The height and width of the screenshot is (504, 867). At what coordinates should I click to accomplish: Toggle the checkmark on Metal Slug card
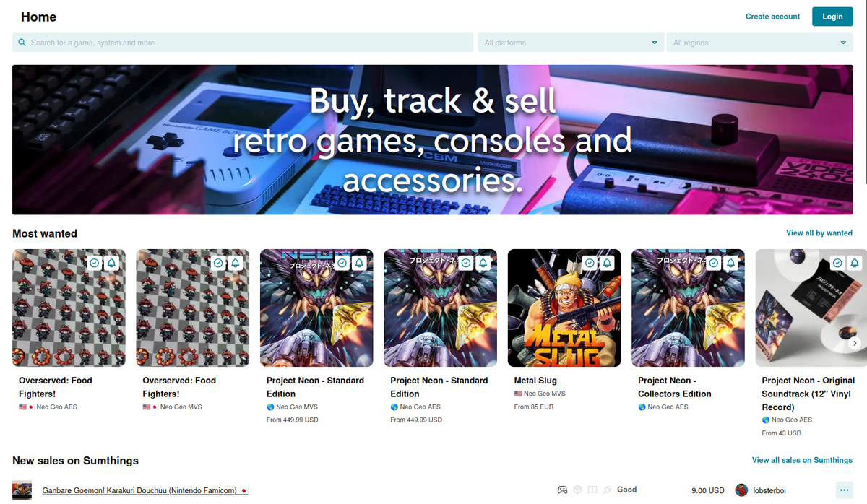tap(590, 264)
